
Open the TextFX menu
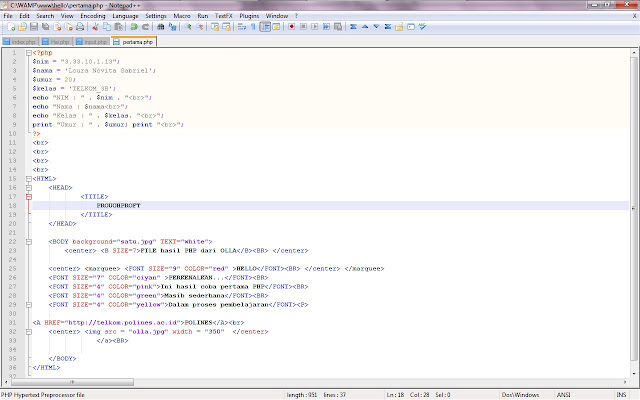click(224, 17)
